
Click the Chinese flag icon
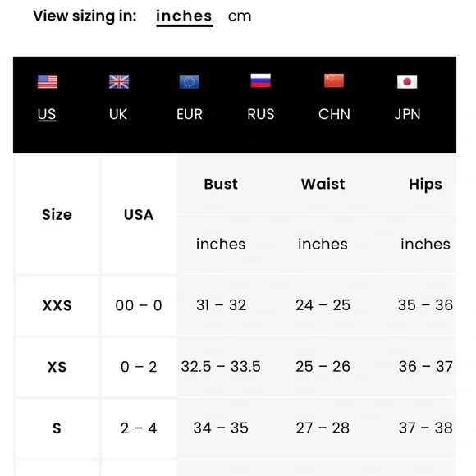[334, 80]
